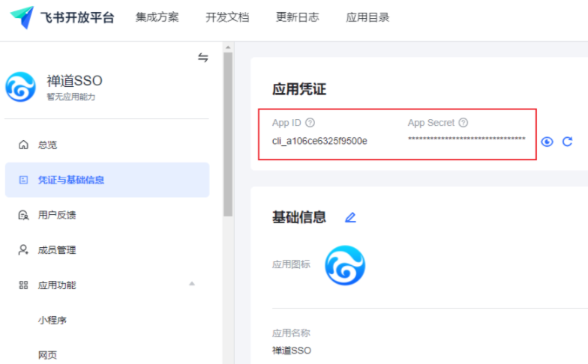Select 凭证与基础信息 in sidebar
Screen dimensions: 588x364
click(106, 180)
